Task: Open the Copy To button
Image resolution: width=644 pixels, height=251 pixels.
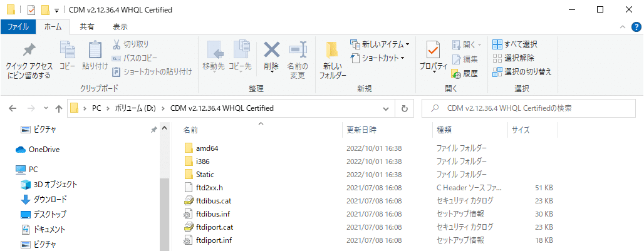Action: 240,57
